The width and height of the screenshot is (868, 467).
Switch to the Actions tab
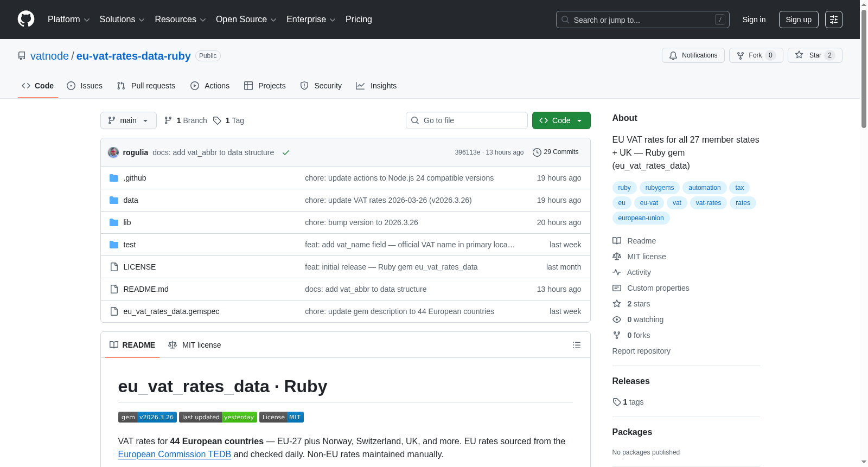tap(210, 86)
